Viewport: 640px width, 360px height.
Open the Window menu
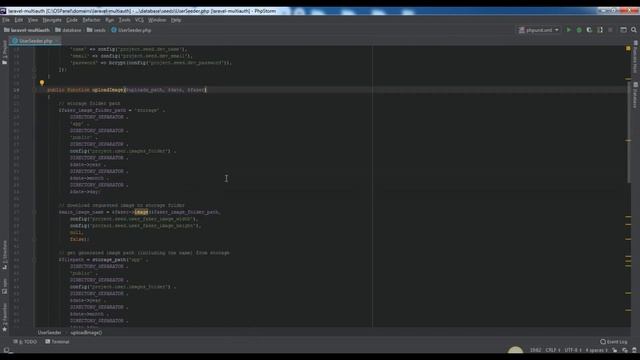157,20
